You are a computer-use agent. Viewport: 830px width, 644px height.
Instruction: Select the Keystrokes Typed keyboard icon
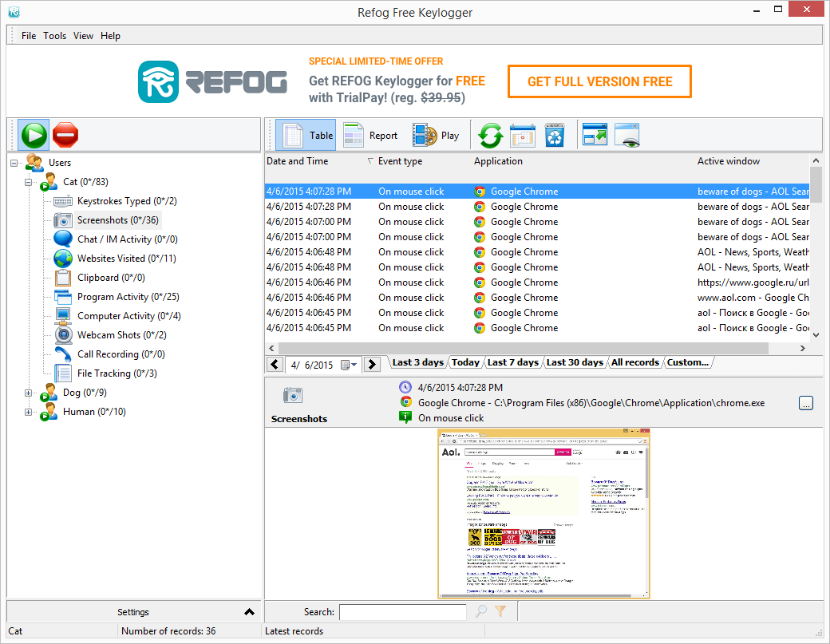pyautogui.click(x=63, y=201)
